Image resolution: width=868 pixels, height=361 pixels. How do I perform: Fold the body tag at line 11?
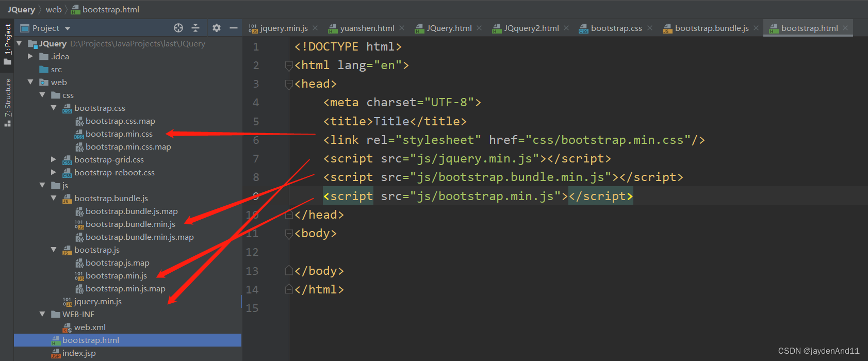coord(289,234)
